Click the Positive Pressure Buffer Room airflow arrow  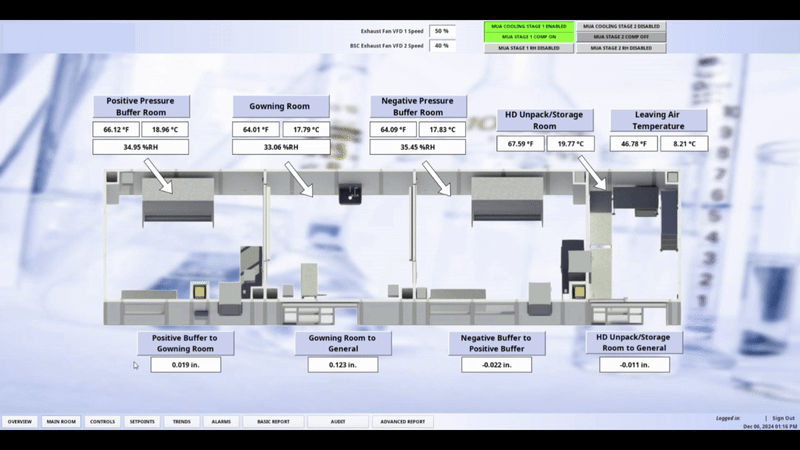[157, 178]
